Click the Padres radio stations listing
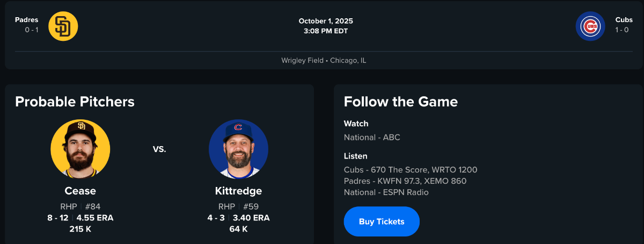 pyautogui.click(x=405, y=181)
